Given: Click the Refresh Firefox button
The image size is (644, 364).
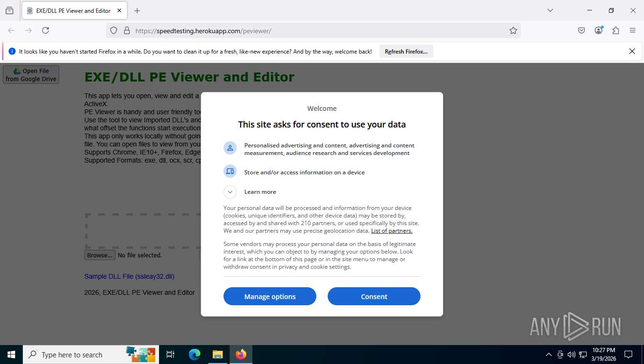Looking at the screenshot, I should (406, 52).
